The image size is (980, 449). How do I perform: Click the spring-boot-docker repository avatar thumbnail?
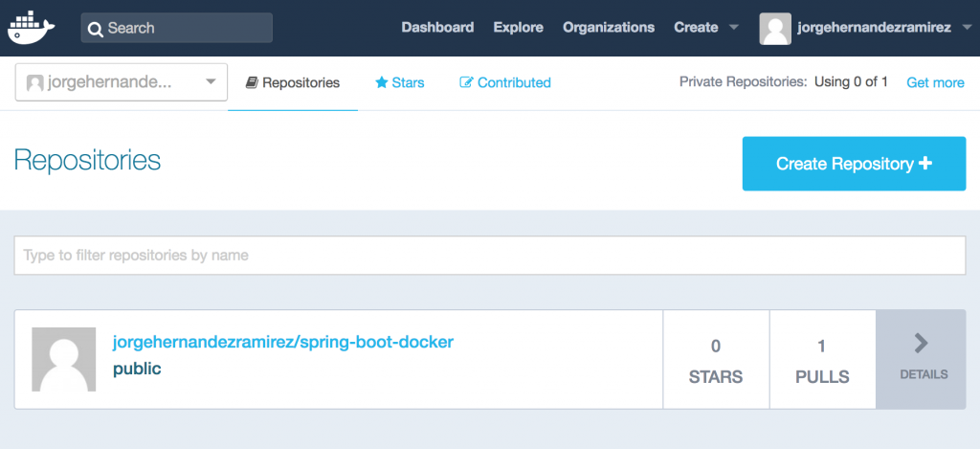pyautogui.click(x=64, y=359)
